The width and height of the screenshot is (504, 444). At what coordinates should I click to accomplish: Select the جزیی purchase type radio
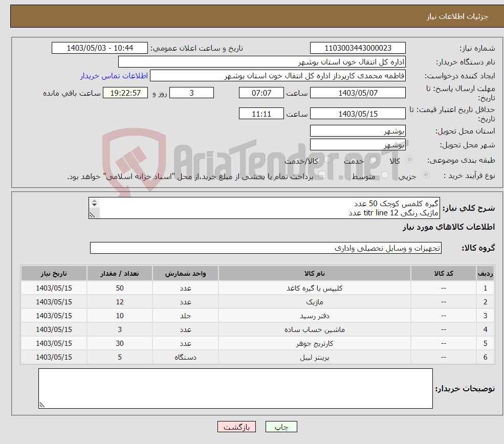pyautogui.click(x=426, y=175)
